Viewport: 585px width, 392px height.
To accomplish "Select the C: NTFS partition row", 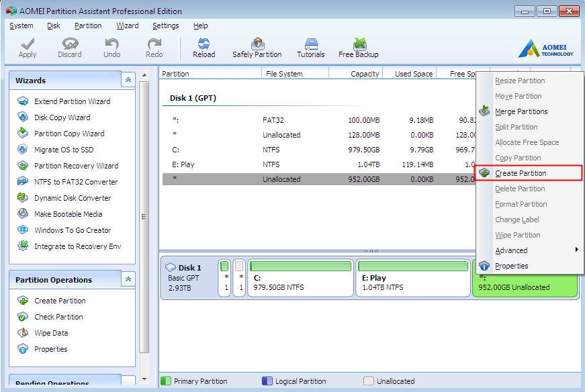I will (319, 150).
